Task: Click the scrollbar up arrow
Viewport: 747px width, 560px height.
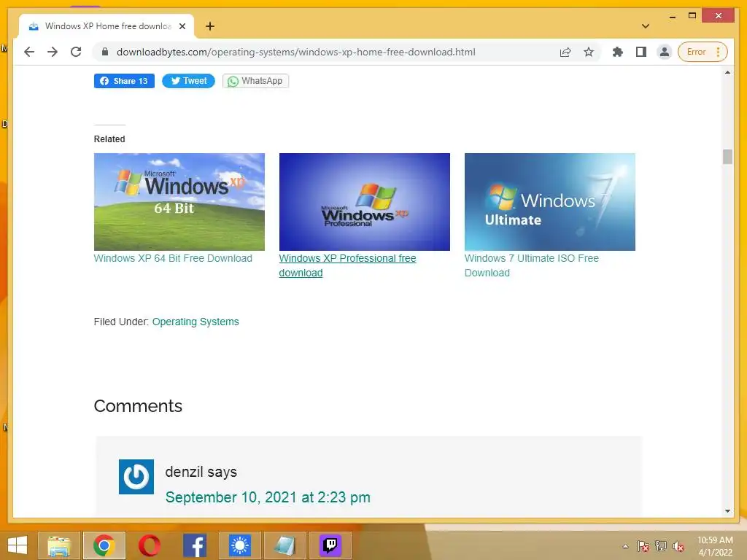Action: coord(727,72)
